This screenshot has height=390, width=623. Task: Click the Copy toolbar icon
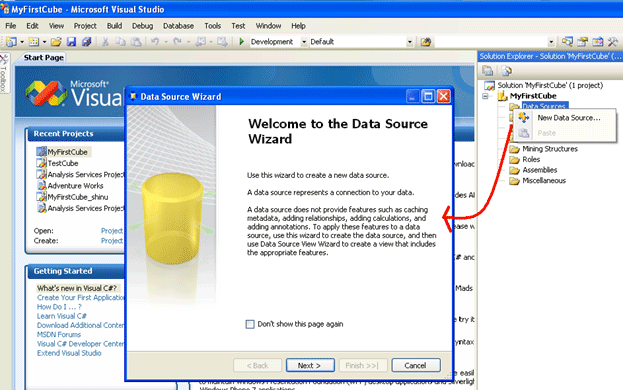(120, 42)
